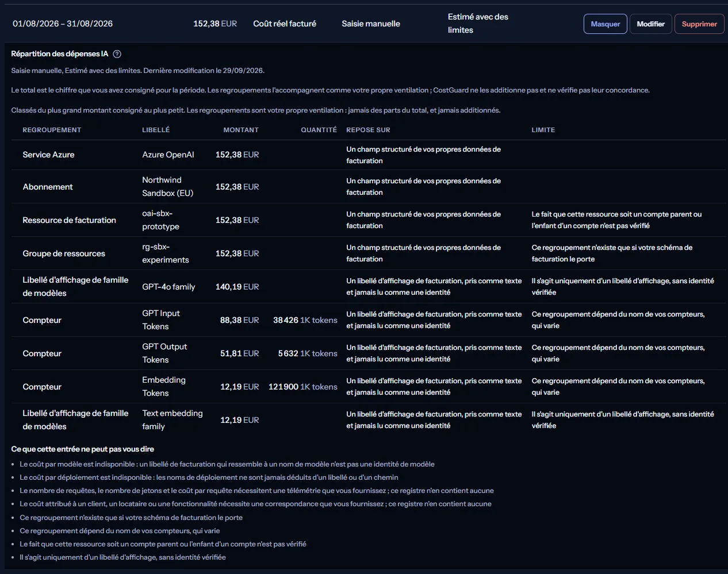Select the LIBELLÉ column header
Image resolution: width=728 pixels, height=574 pixels.
tap(156, 130)
